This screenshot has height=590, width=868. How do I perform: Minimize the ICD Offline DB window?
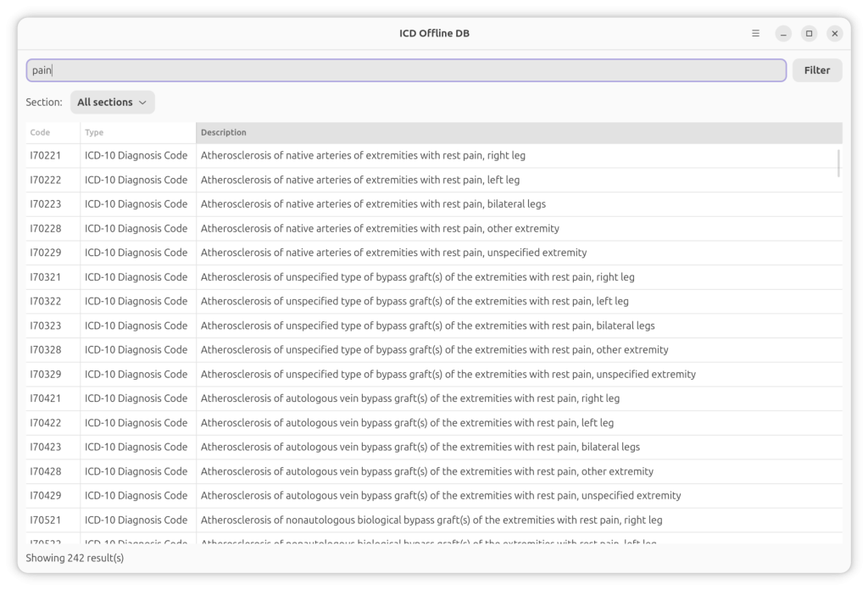pos(783,34)
